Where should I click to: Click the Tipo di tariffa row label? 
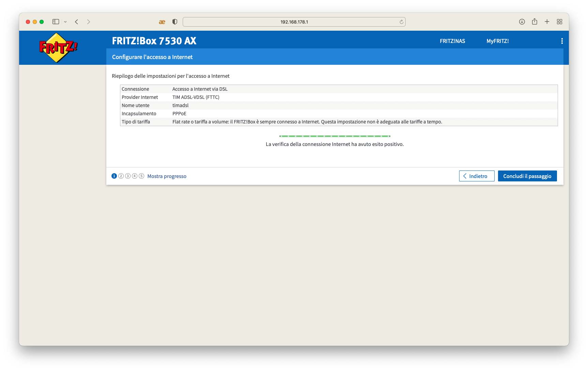(136, 122)
